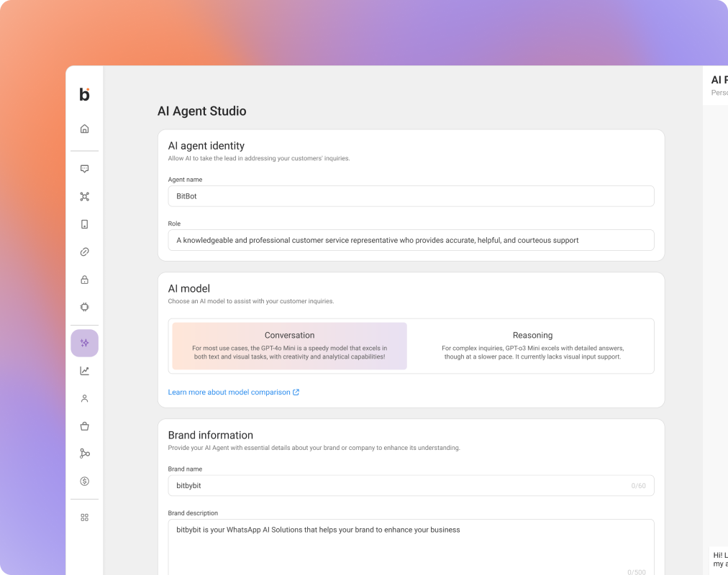
Task: Open the shopping bag sidebar icon
Action: click(84, 426)
